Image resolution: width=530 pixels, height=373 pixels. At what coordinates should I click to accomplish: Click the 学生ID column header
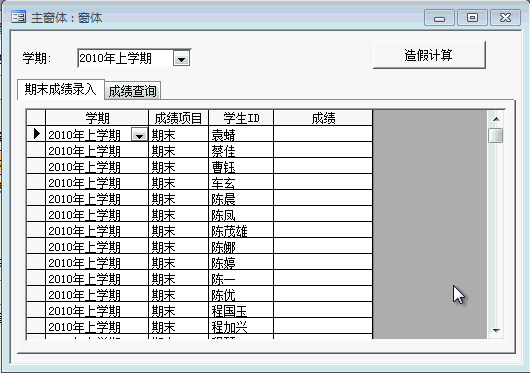click(241, 118)
